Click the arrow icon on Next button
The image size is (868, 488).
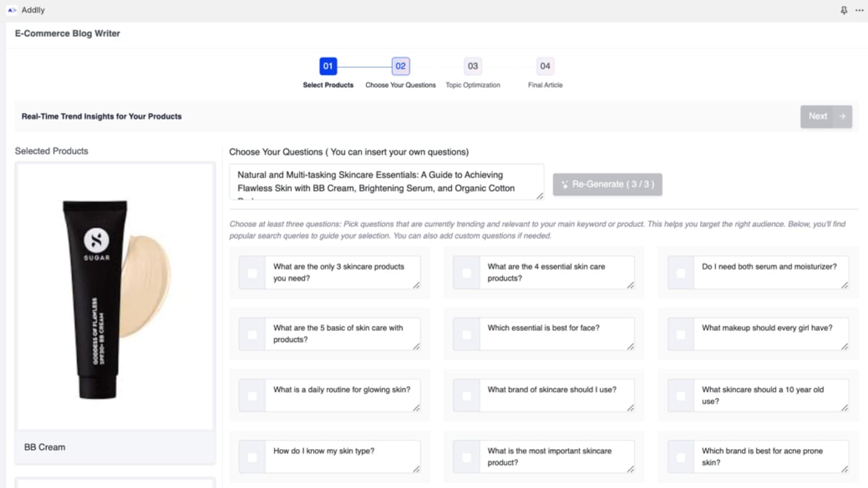coord(842,117)
